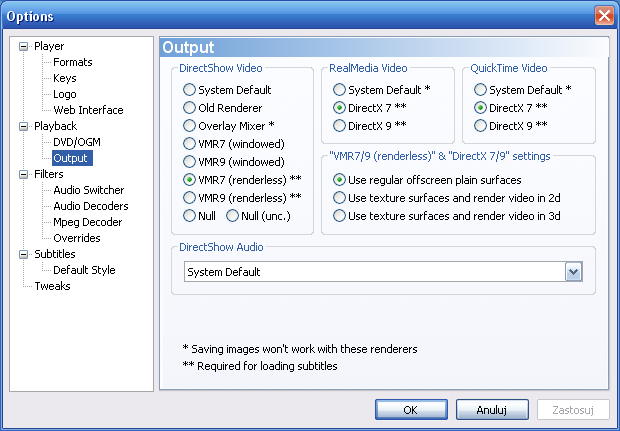Cancel with the Anuluj button
This screenshot has height=431, width=620.
coord(492,410)
